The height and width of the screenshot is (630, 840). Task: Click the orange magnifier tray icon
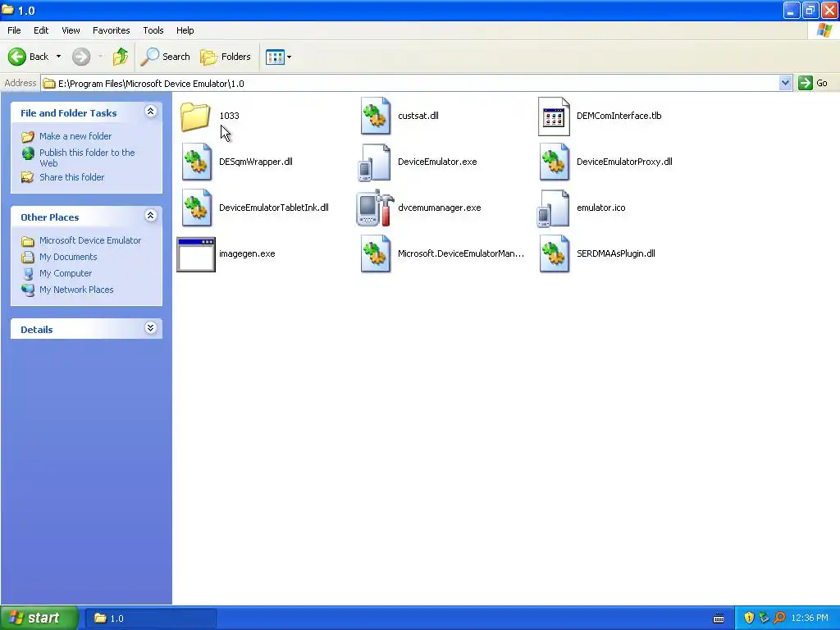pyautogui.click(x=779, y=618)
